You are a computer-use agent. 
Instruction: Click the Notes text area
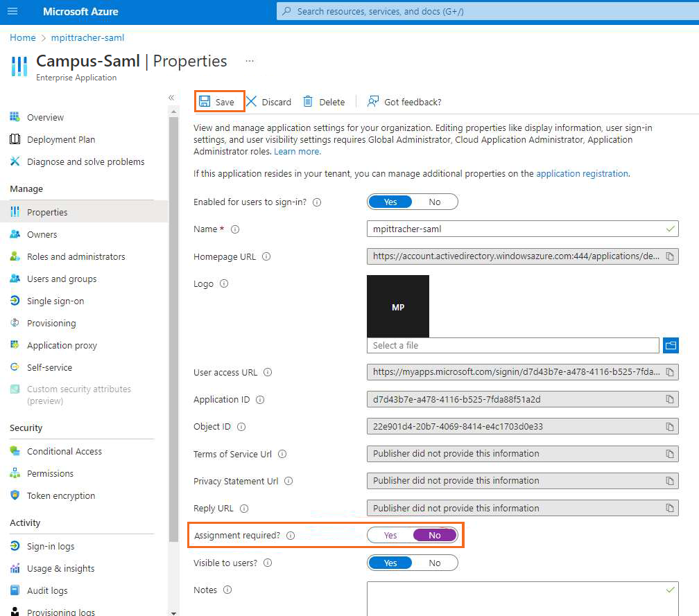pyautogui.click(x=522, y=599)
